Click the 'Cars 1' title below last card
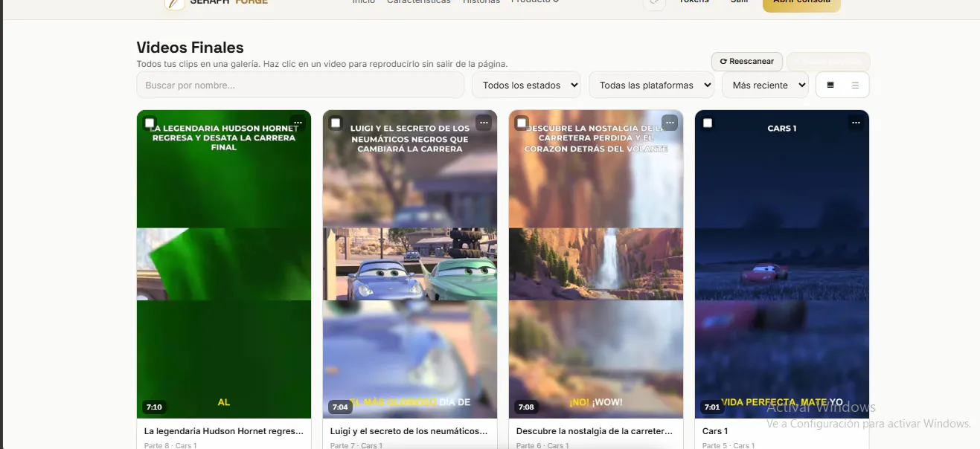This screenshot has height=449, width=980. 715,431
